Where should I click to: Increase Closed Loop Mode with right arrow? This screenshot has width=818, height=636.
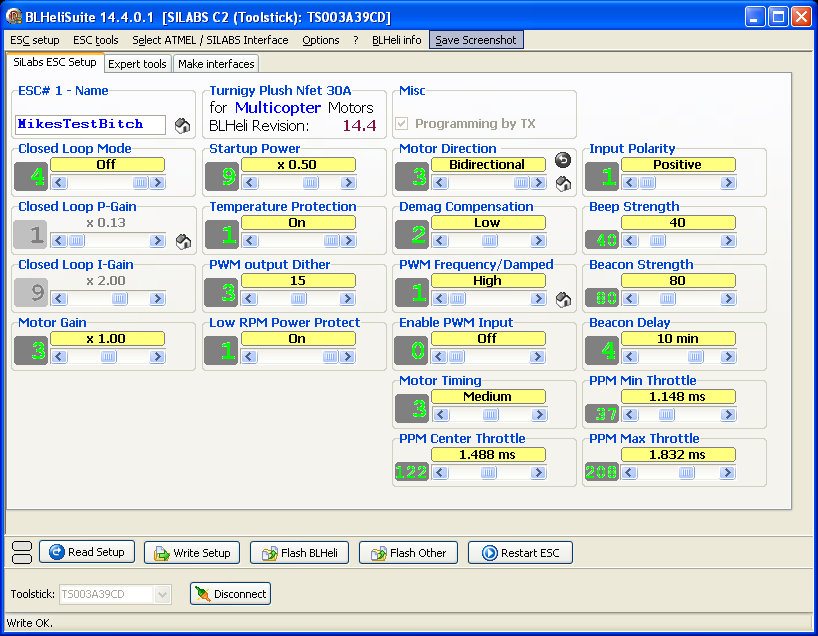(158, 183)
